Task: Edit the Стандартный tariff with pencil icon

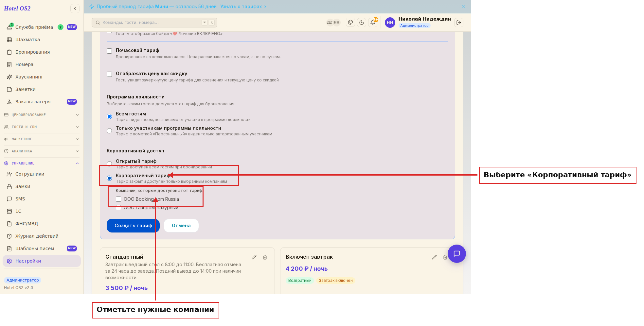Action: [254, 257]
